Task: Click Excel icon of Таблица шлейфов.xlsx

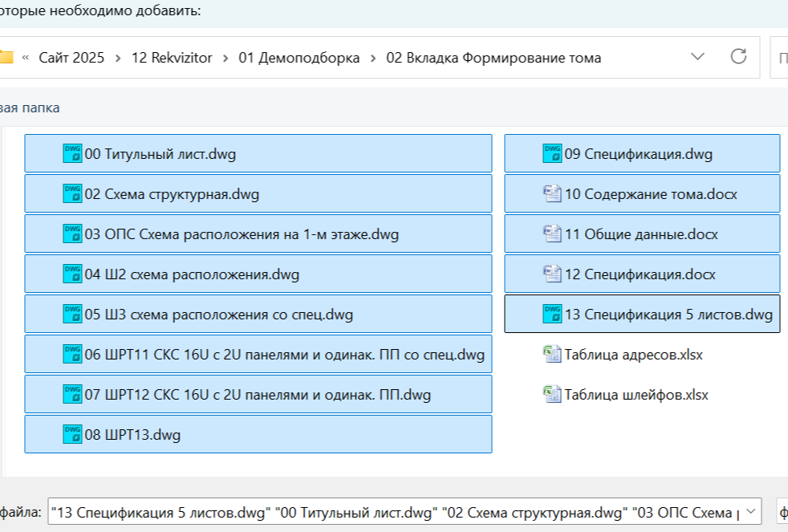Action: pyautogui.click(x=552, y=394)
